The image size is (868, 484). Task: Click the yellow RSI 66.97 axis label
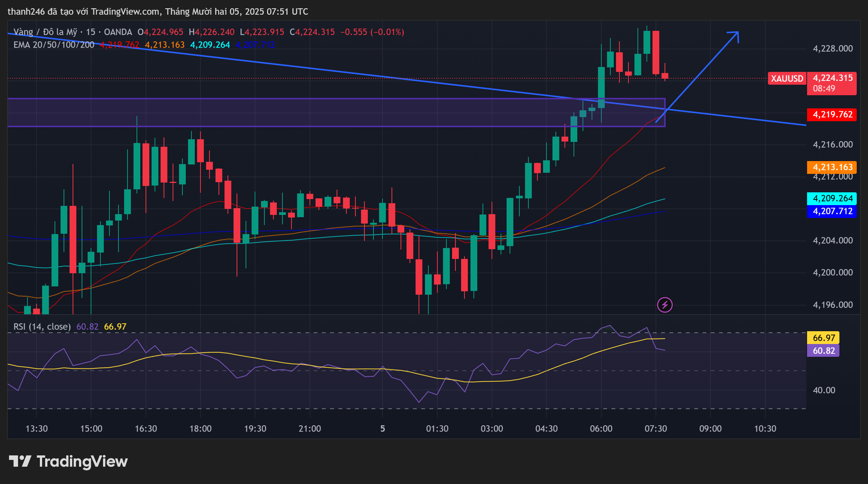coord(823,338)
